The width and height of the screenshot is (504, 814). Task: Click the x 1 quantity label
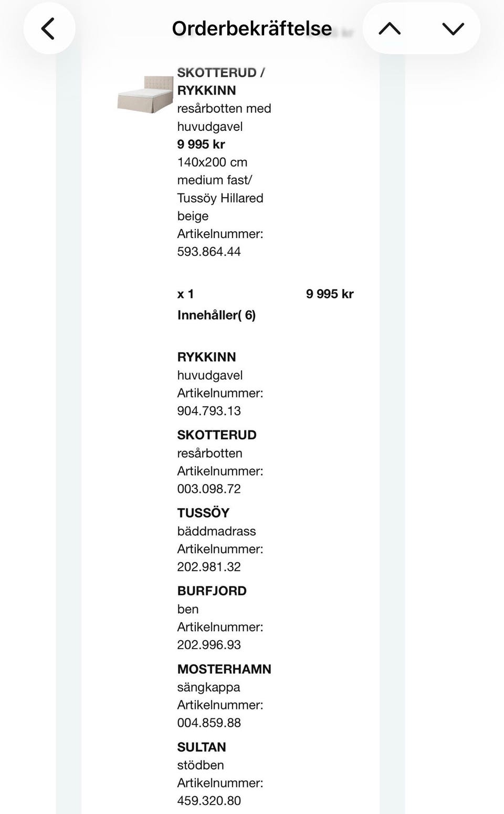[185, 294]
